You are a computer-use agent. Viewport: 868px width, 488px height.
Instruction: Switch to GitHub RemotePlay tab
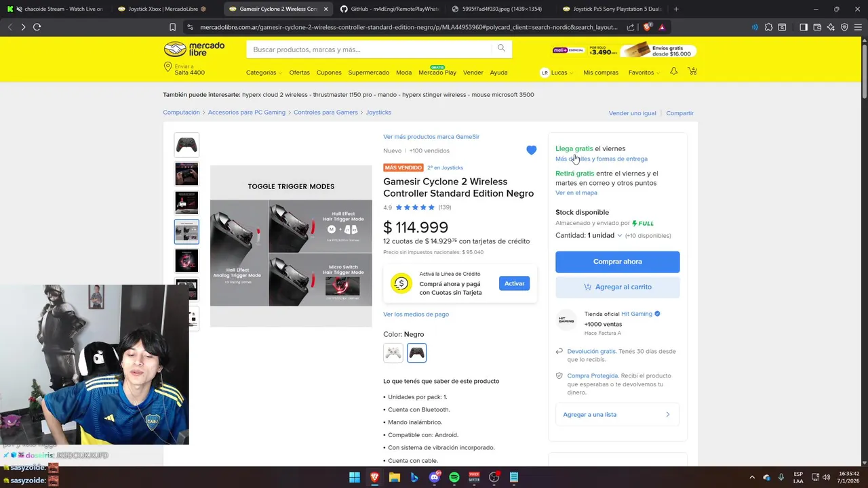(389, 9)
